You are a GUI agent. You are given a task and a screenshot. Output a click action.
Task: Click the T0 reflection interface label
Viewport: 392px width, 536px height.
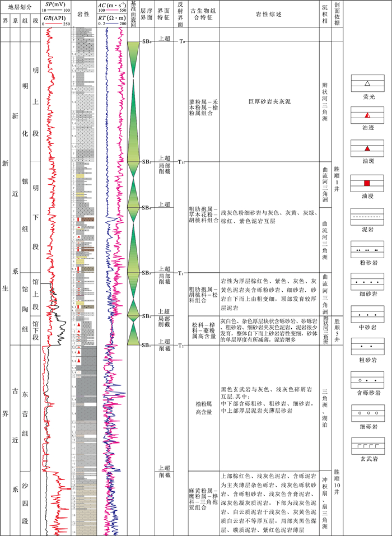181,41
